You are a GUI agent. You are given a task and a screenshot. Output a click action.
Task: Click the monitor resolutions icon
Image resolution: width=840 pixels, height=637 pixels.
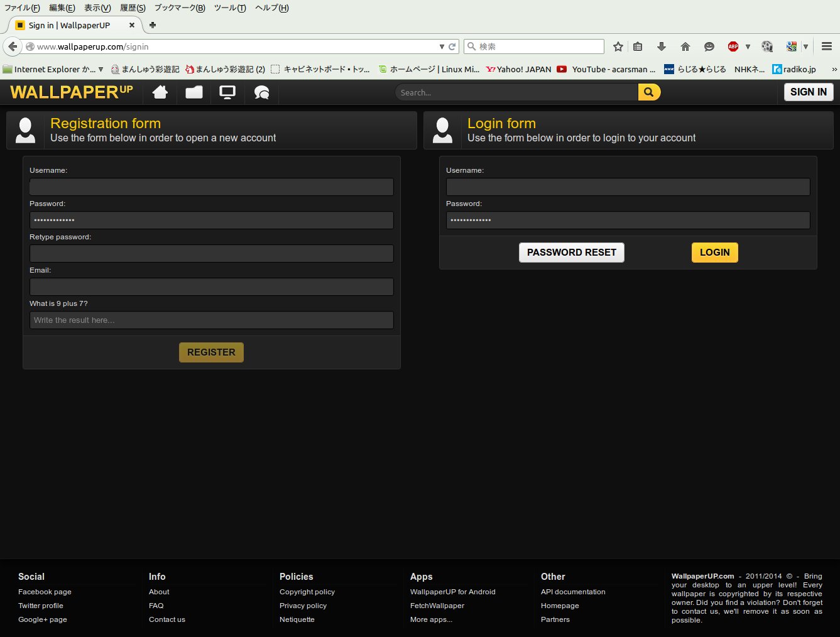(x=227, y=92)
